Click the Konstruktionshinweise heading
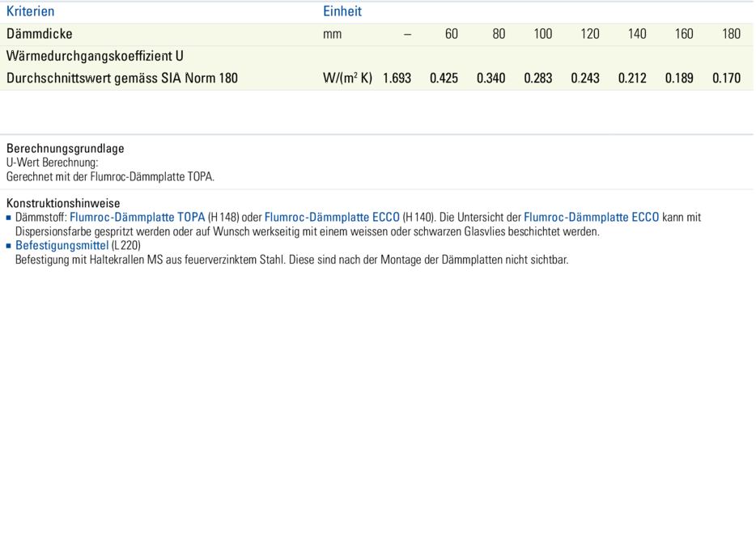The image size is (756, 542). (63, 203)
